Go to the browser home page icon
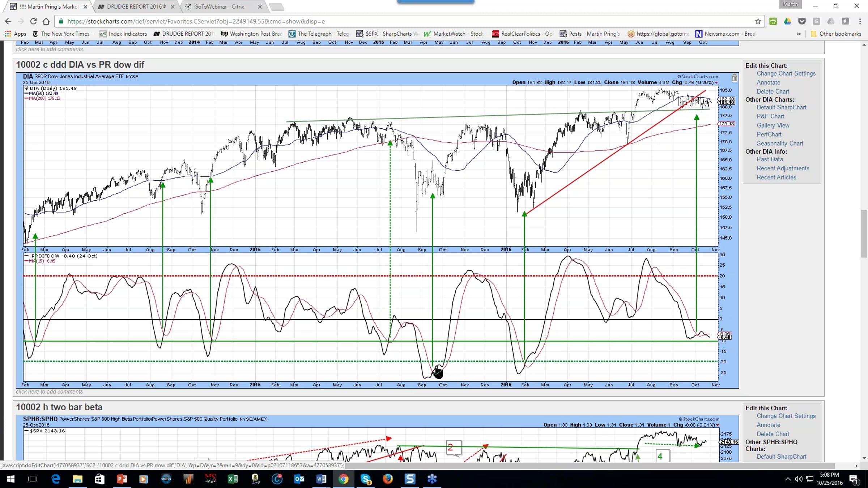The image size is (868, 488). coord(46,21)
